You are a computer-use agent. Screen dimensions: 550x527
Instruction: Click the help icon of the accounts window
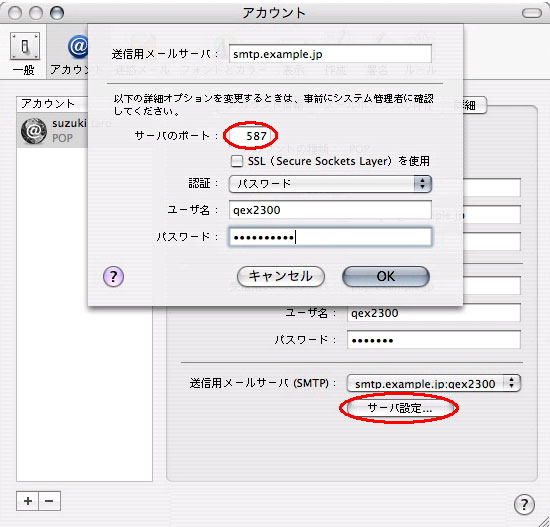pyautogui.click(x=524, y=505)
